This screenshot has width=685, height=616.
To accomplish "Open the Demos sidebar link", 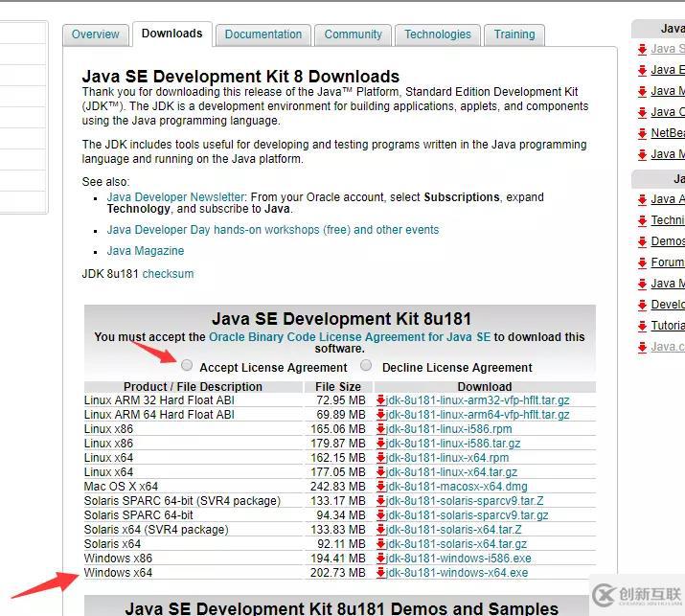I will tap(668, 241).
